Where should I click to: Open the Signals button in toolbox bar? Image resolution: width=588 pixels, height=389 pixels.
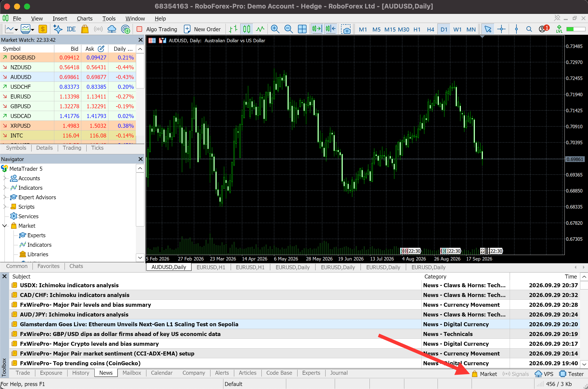[x=515, y=374]
